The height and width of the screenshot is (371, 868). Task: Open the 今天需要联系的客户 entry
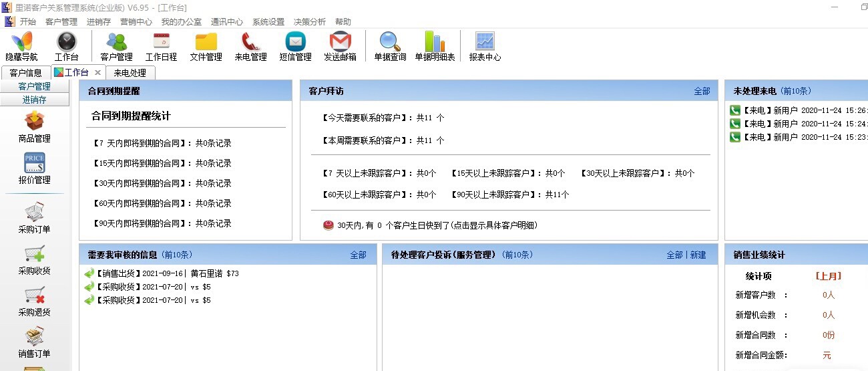[x=383, y=118]
